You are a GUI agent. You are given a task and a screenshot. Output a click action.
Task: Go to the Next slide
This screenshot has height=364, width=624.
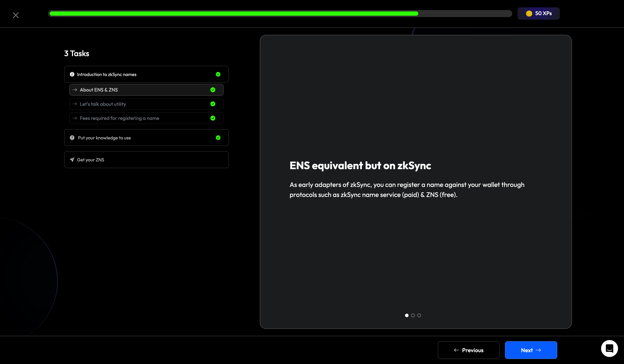coord(531,350)
